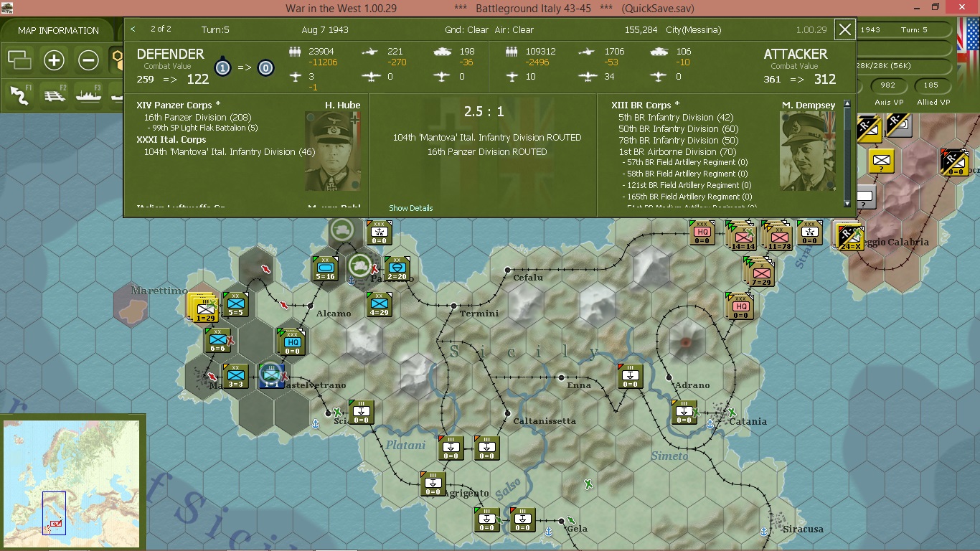Viewport: 980px width, 551px height.
Task: Restore the game window
Action: (x=935, y=7)
